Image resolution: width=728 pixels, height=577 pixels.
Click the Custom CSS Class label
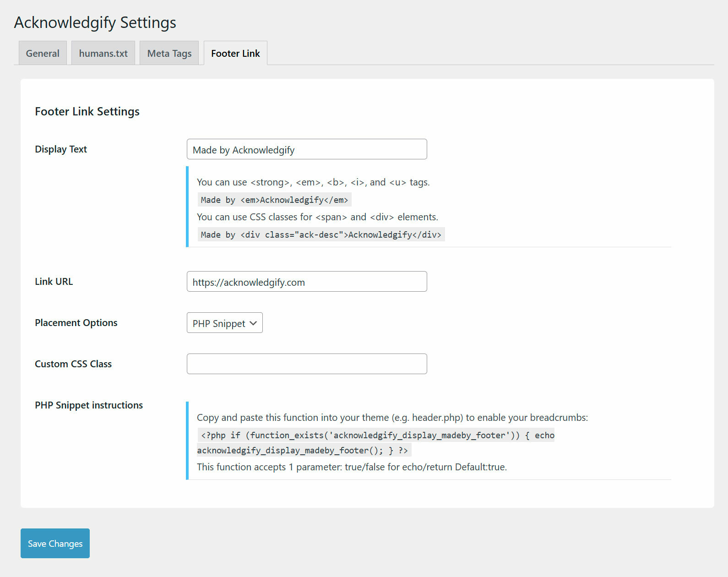click(73, 364)
